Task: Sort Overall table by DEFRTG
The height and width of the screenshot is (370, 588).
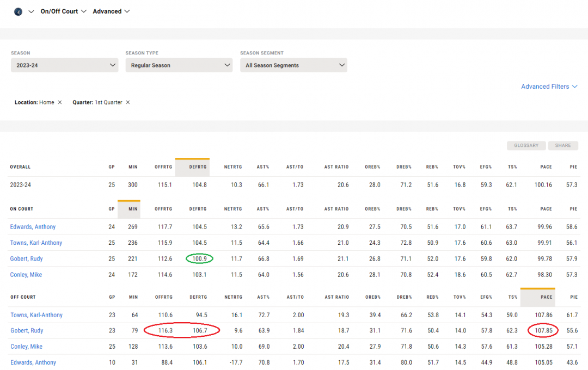Action: 198,167
